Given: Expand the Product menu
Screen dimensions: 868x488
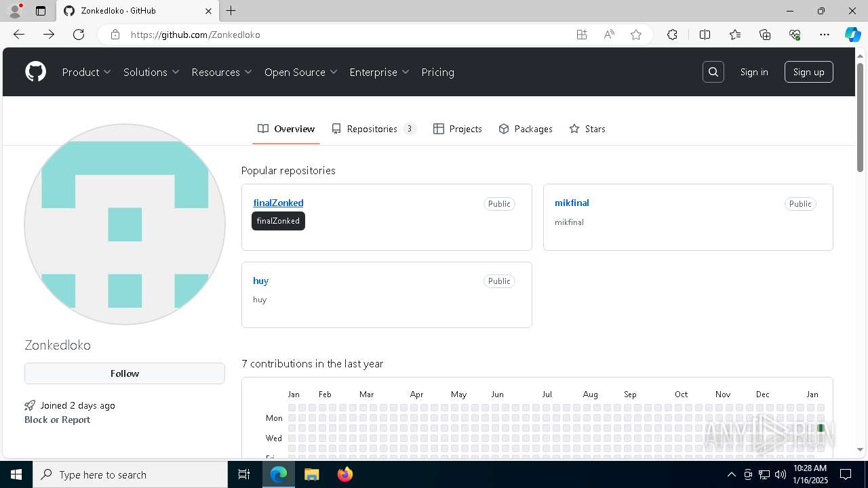Looking at the screenshot, I should tap(86, 72).
